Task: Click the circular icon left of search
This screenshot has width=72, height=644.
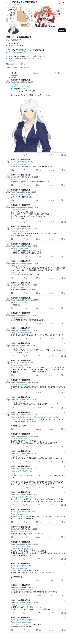Action: pyautogui.click(x=60, y=3)
